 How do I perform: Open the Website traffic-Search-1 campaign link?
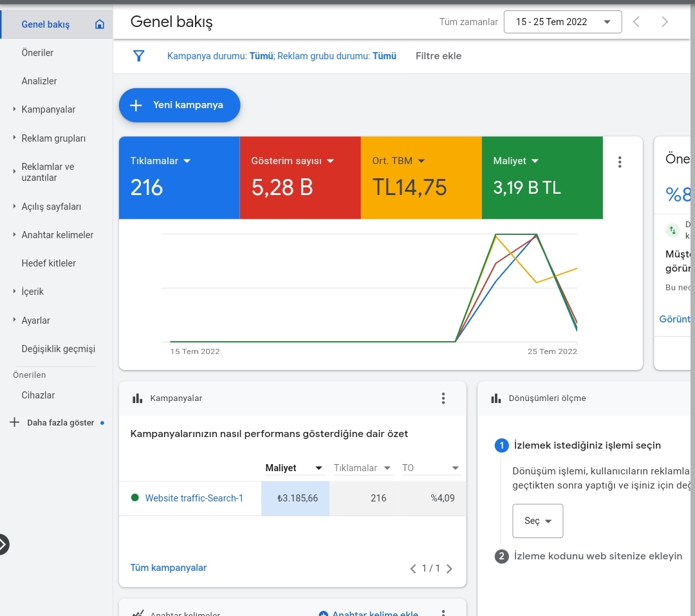point(194,498)
